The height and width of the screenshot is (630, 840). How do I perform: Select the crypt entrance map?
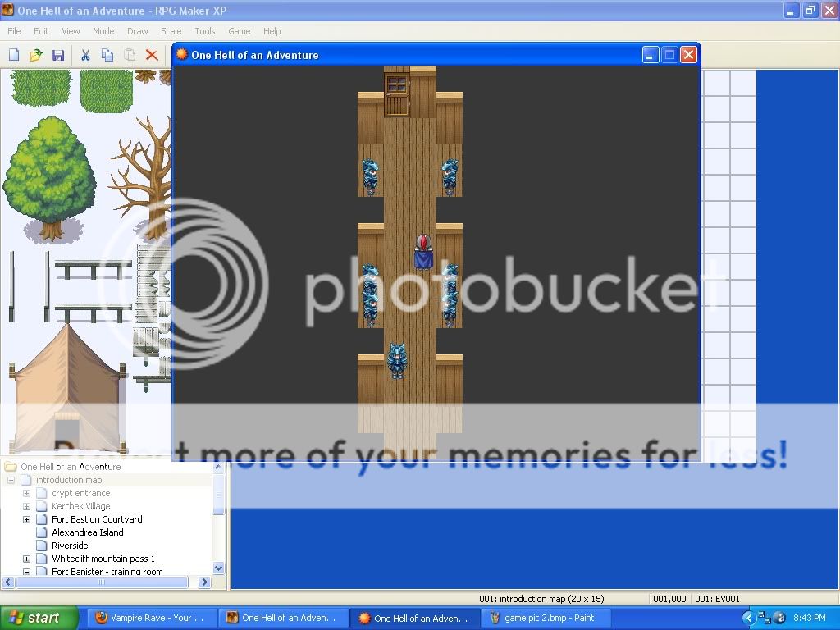click(x=81, y=493)
